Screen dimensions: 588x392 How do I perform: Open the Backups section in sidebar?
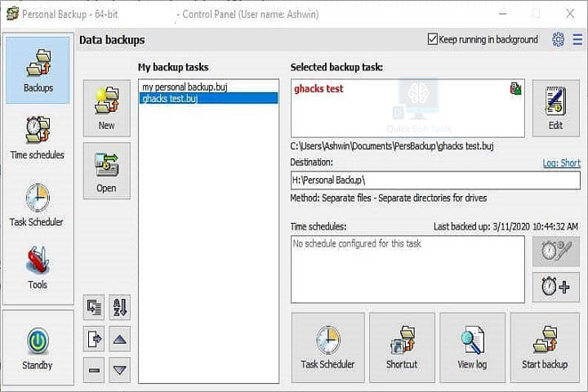click(38, 70)
